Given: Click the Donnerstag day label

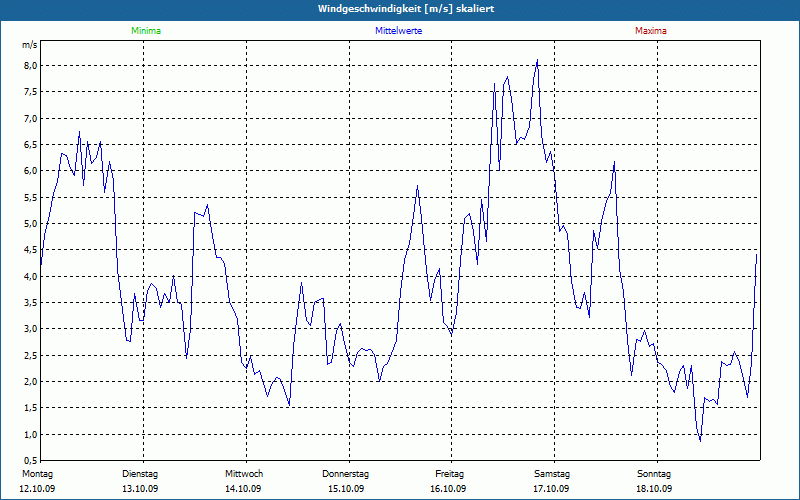Looking at the screenshot, I should (x=345, y=474).
